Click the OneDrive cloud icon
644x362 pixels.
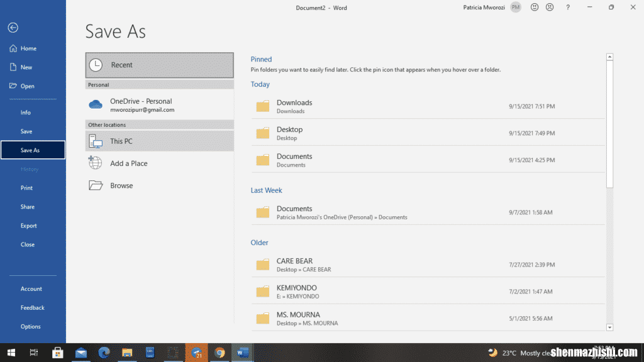96,104
